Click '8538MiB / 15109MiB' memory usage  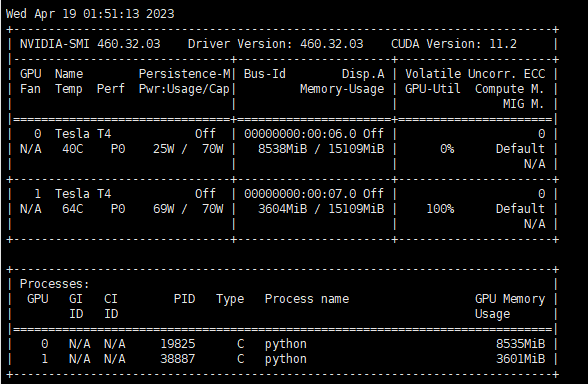point(321,149)
